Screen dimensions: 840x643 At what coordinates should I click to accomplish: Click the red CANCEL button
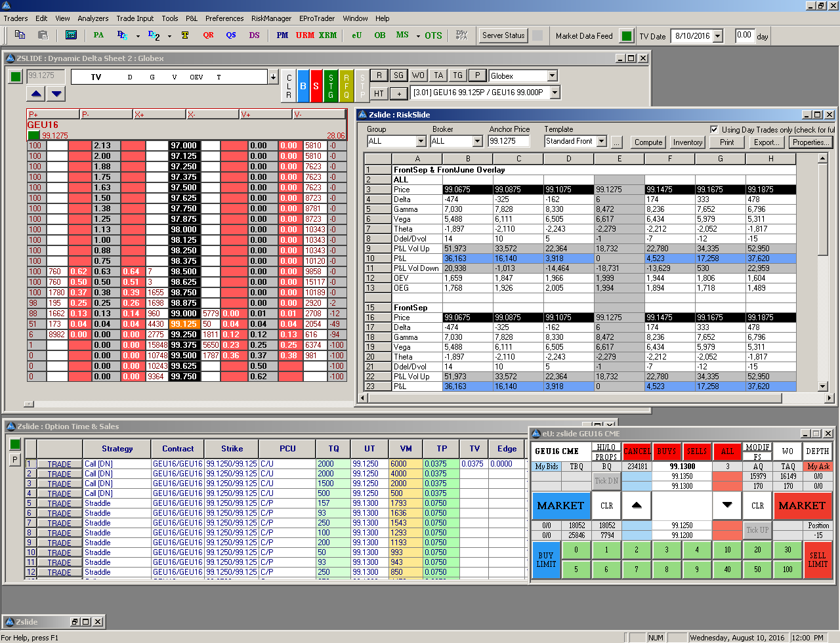coord(637,451)
